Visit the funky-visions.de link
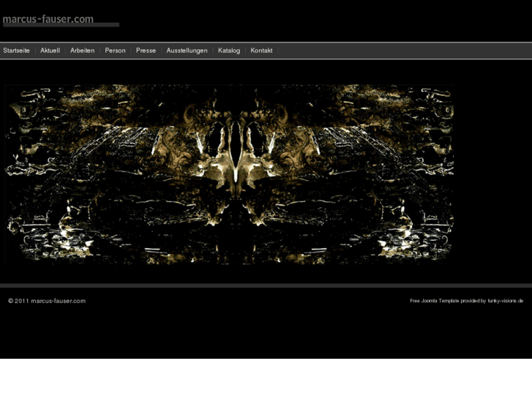This screenshot has height=399, width=532. tap(506, 301)
